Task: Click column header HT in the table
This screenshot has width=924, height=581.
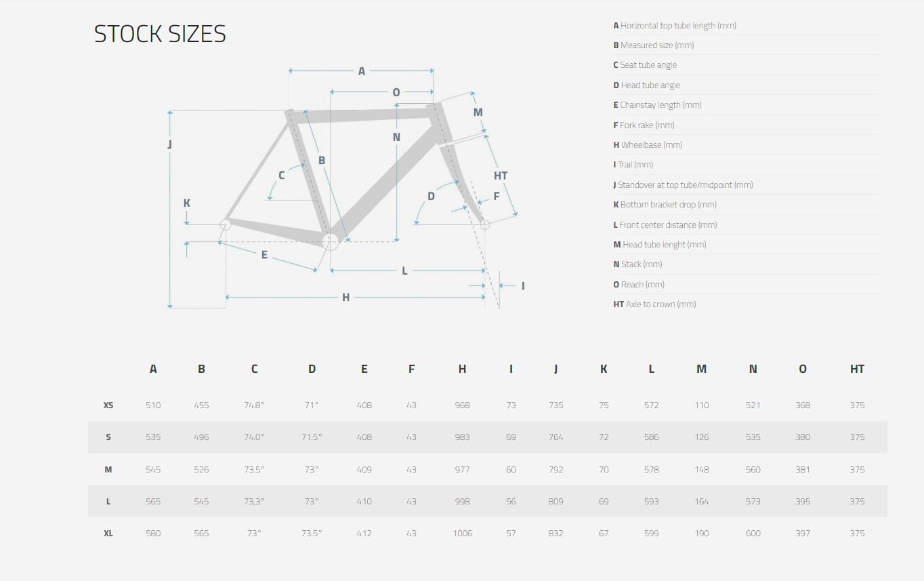Action: tap(857, 369)
